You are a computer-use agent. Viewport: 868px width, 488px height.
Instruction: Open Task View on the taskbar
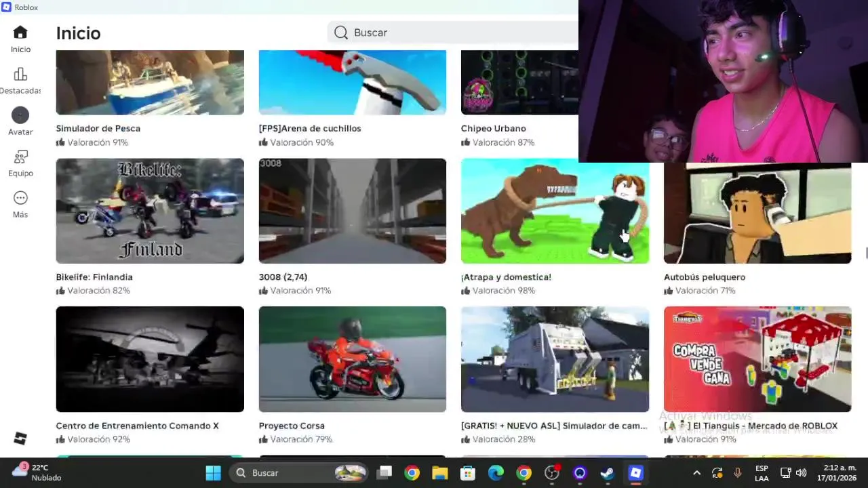tap(384, 472)
